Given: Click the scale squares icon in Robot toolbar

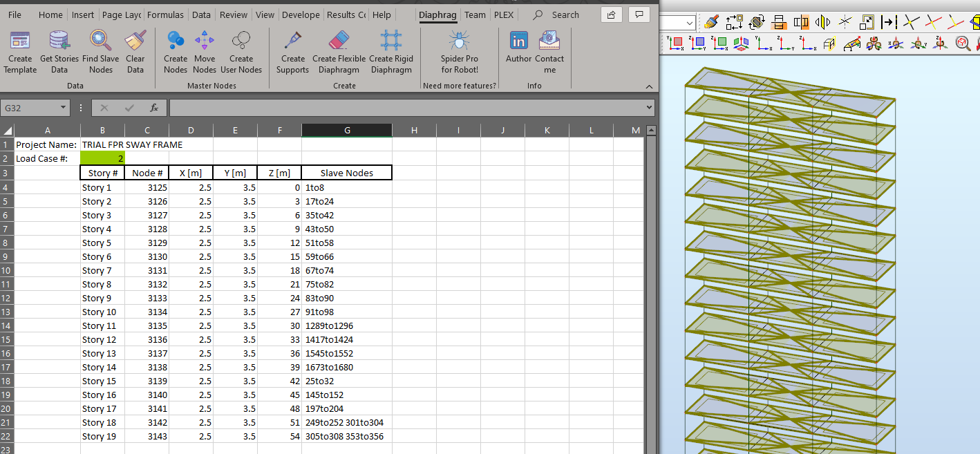Looking at the screenshot, I should click(x=867, y=23).
